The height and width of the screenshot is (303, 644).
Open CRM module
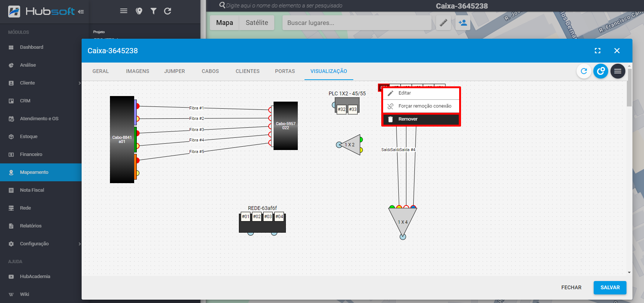click(41, 101)
